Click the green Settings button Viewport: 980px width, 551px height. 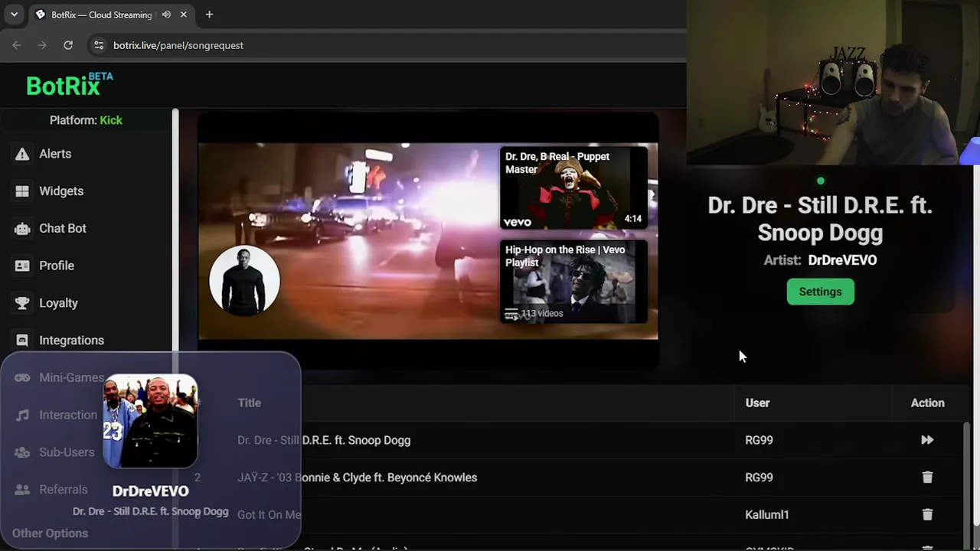pyautogui.click(x=820, y=292)
